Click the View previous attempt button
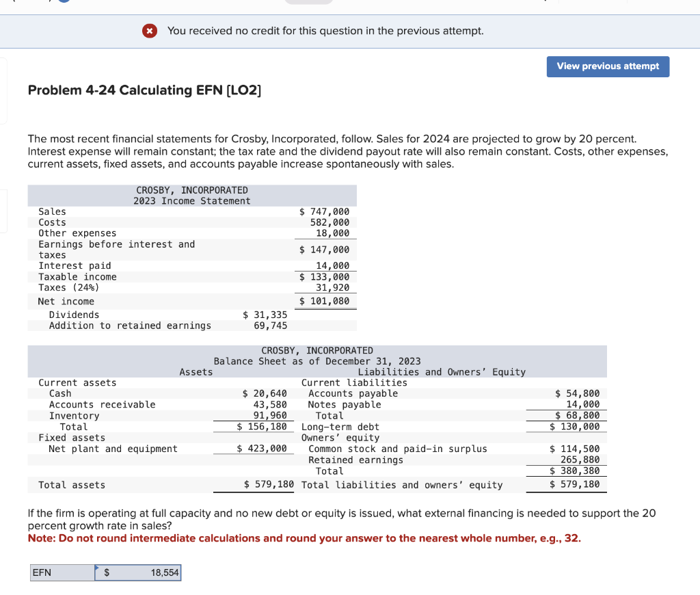The height and width of the screenshot is (595, 700). [x=608, y=66]
